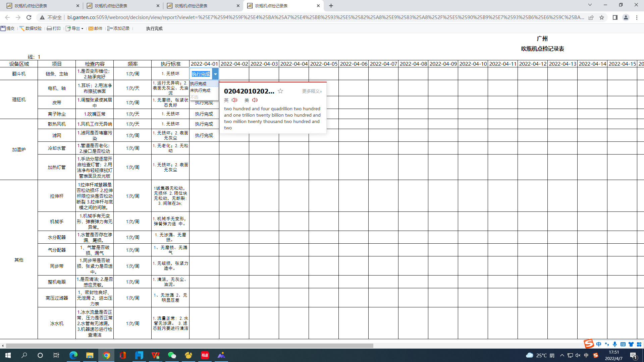Bookmark this page with star icon
The height and width of the screenshot is (362, 644).
pyautogui.click(x=602, y=17)
